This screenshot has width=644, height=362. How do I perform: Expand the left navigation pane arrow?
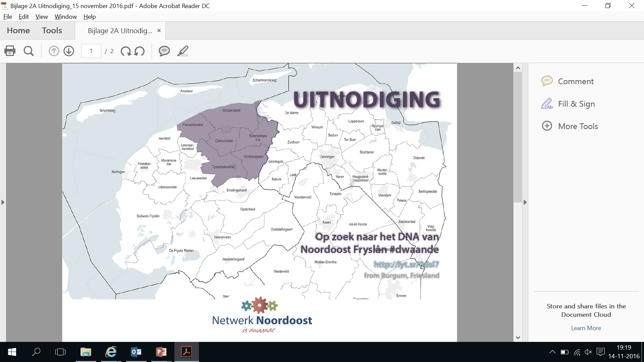point(3,202)
